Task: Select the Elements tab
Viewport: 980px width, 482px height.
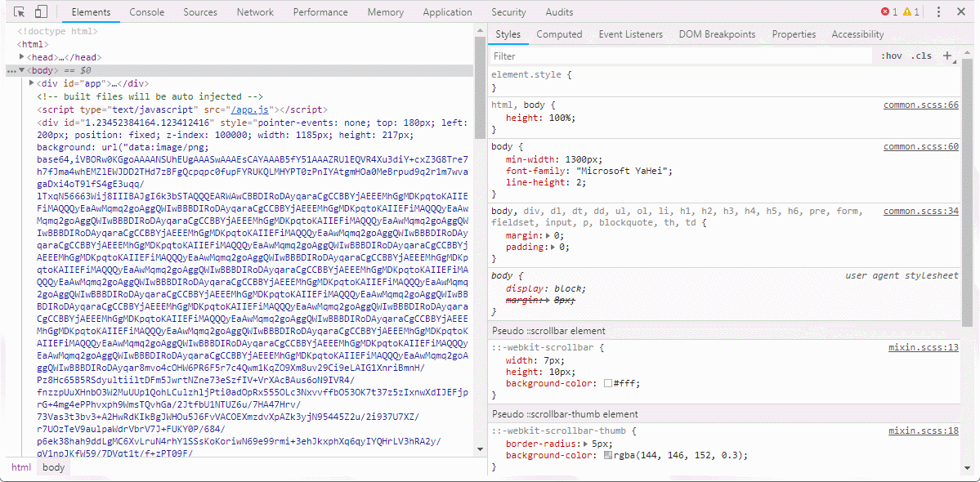Action: pos(91,12)
